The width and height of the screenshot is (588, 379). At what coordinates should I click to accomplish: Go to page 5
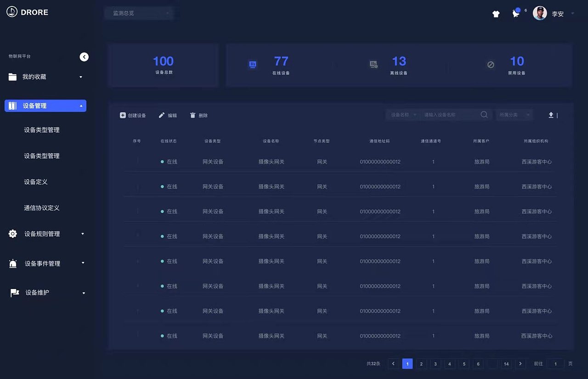464,364
